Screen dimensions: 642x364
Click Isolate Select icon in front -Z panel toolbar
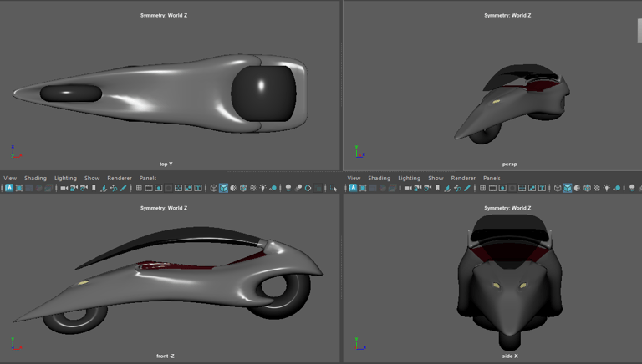334,188
